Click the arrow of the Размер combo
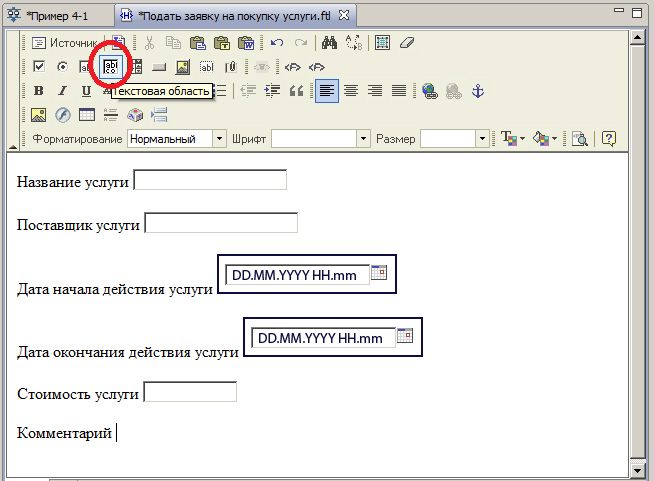The image size is (654, 481). [483, 139]
